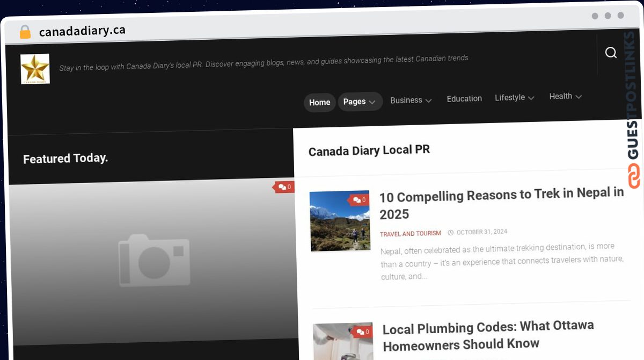The image size is (644, 360).
Task: Open the Education menu item
Action: [464, 99]
